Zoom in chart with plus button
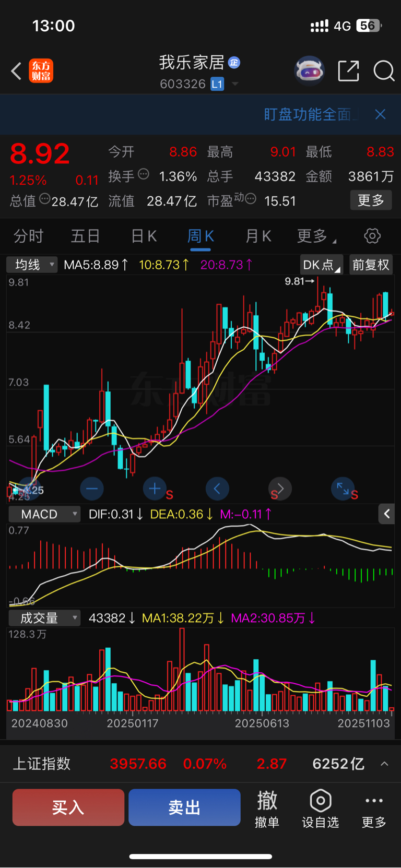This screenshot has width=401, height=868. pyautogui.click(x=155, y=489)
